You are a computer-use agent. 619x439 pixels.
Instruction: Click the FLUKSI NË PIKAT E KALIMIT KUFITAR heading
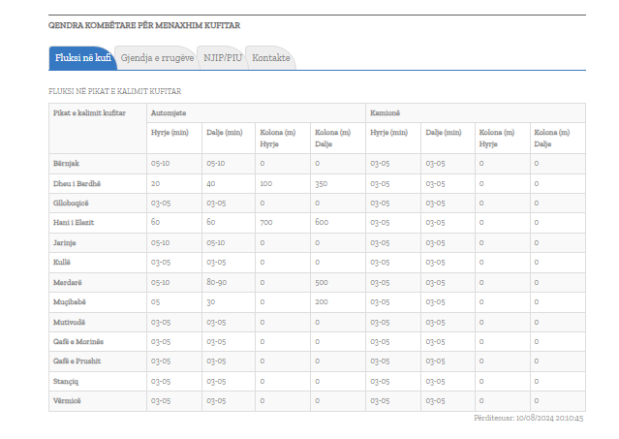click(114, 91)
